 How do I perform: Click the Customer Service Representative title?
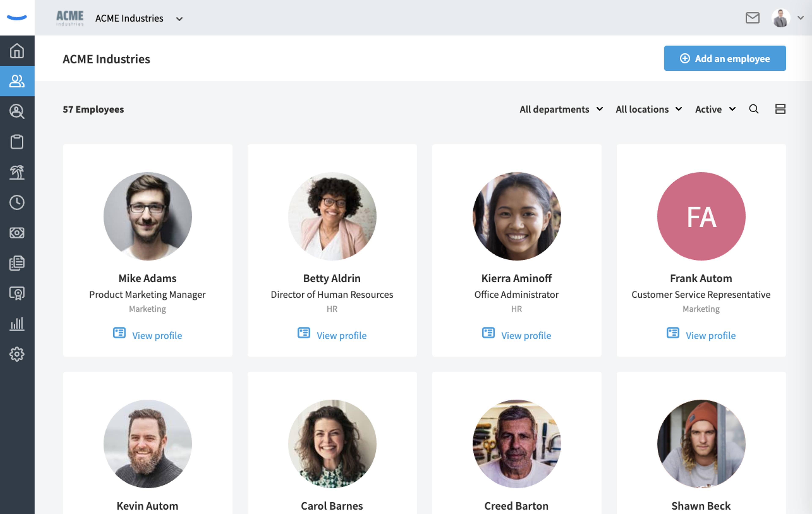[701, 294]
